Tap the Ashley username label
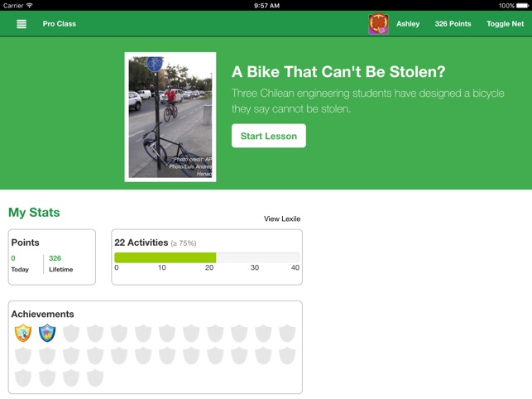This screenshot has width=532, height=399. tap(408, 24)
